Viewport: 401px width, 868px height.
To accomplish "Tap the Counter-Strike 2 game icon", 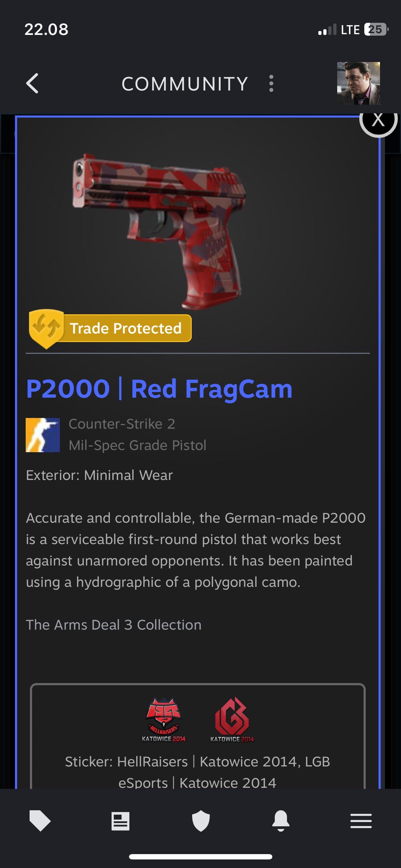I will click(43, 435).
